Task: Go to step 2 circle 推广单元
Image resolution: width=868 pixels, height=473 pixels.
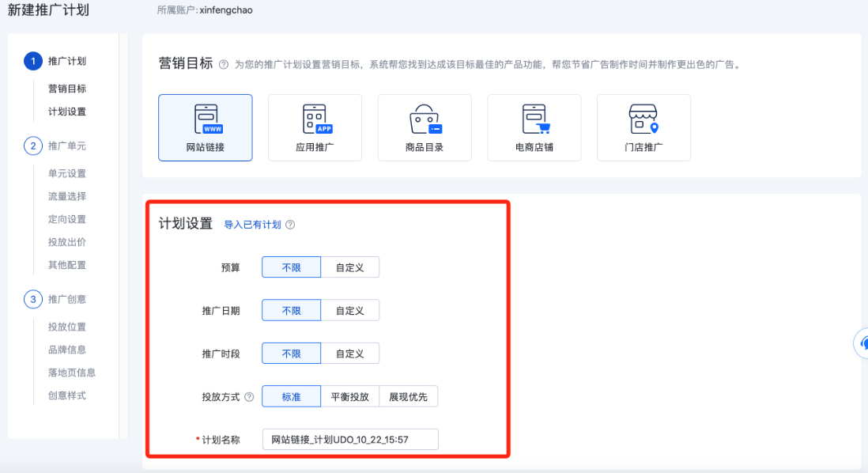Action: 33,146
